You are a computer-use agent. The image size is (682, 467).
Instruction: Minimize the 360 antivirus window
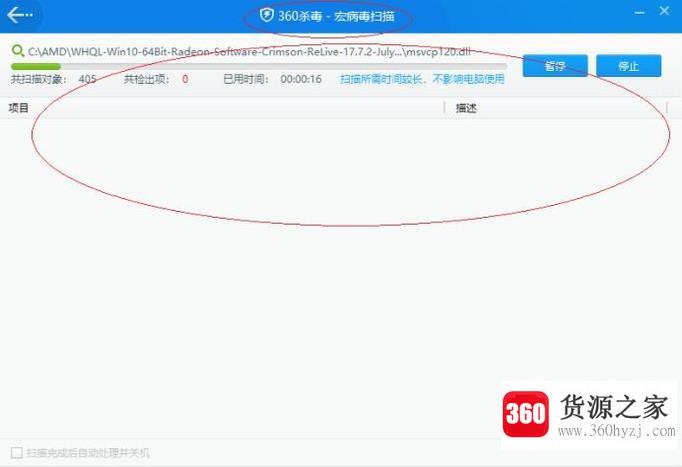tap(639, 13)
